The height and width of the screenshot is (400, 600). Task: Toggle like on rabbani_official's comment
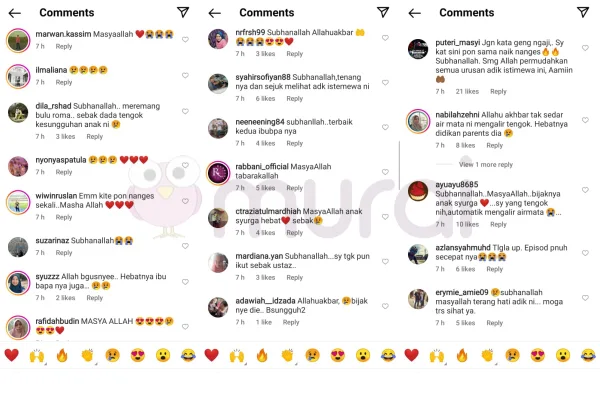(385, 172)
